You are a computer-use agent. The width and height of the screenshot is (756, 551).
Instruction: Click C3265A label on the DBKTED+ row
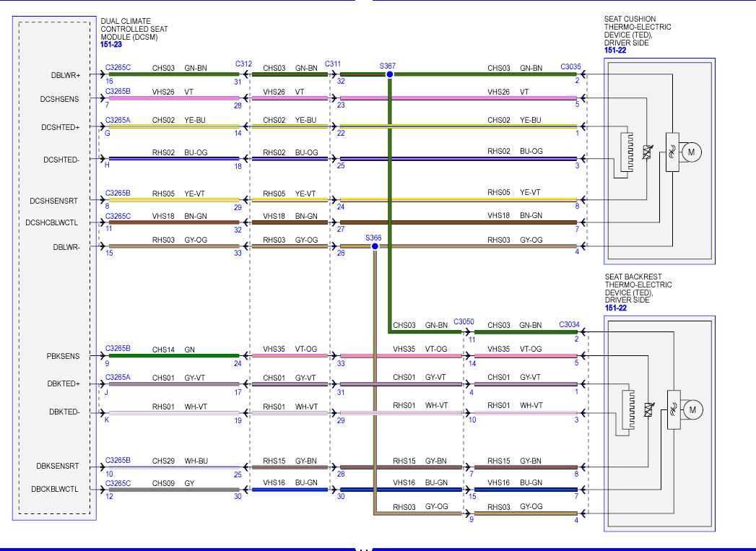(x=118, y=377)
